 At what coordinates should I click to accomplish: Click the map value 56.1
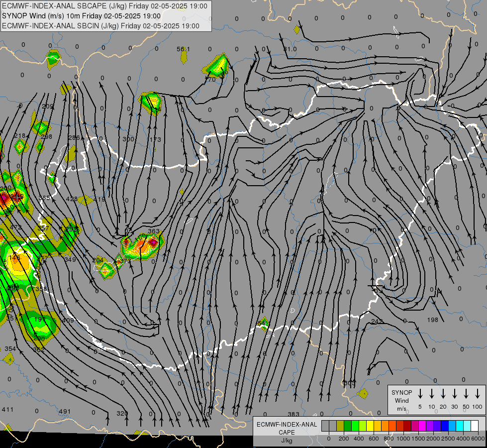[183, 49]
